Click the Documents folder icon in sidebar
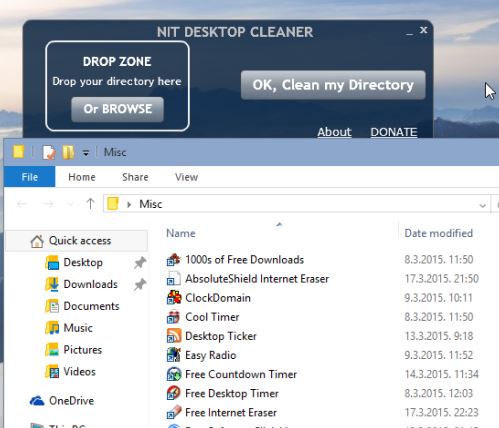The height and width of the screenshot is (428, 499). pyautogui.click(x=52, y=306)
